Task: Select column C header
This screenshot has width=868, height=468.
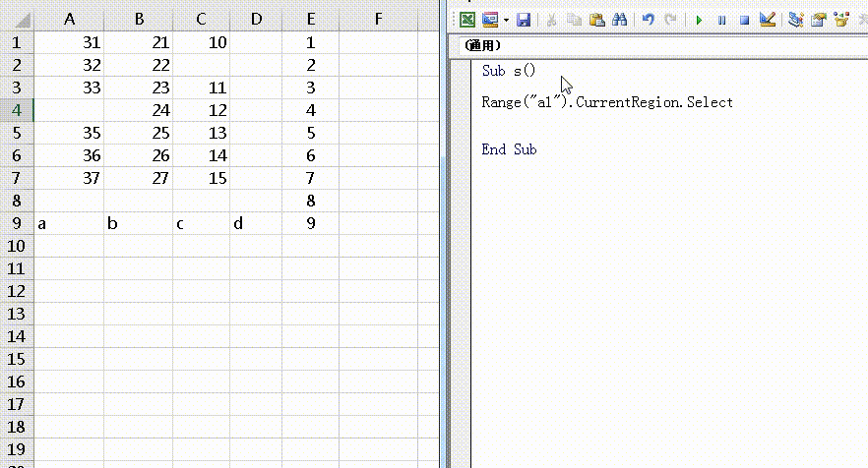Action: pos(201,20)
